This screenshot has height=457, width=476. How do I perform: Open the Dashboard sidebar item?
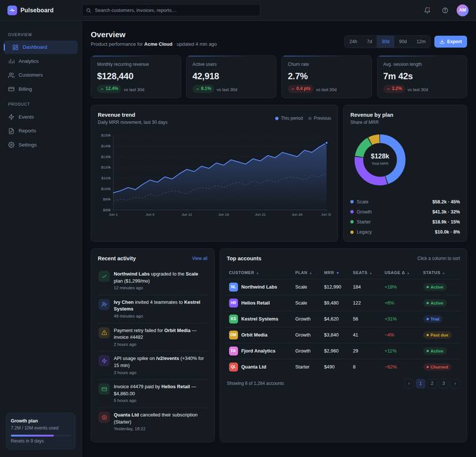click(41, 48)
